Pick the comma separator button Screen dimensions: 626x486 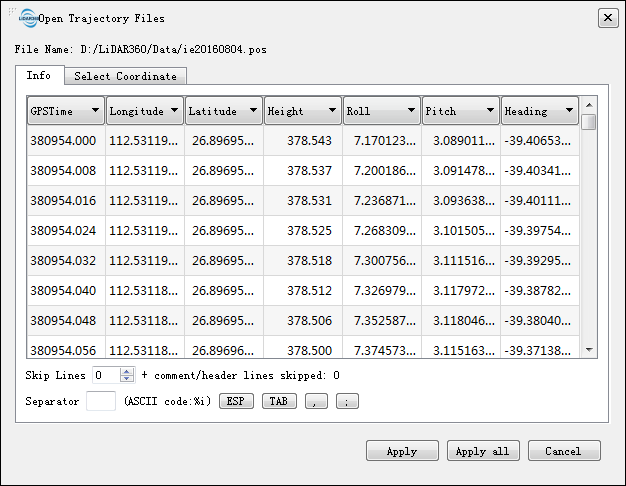point(316,402)
